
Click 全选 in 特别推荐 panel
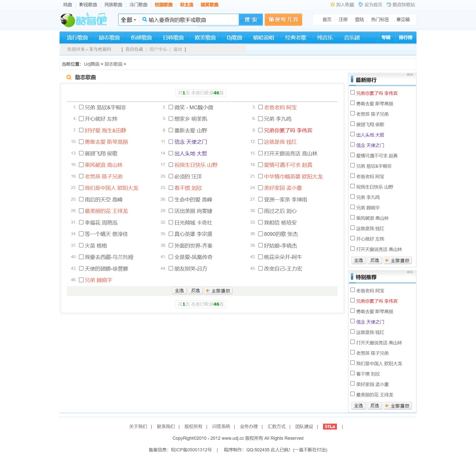point(358,406)
